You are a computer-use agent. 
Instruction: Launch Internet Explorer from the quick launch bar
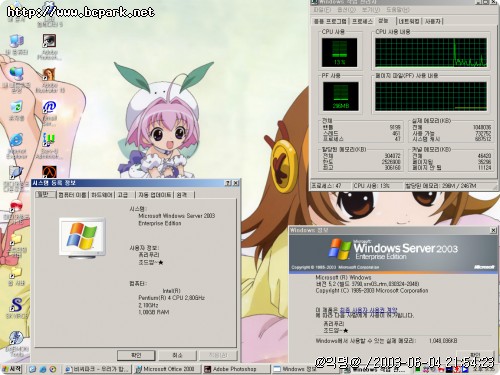pos(43,369)
